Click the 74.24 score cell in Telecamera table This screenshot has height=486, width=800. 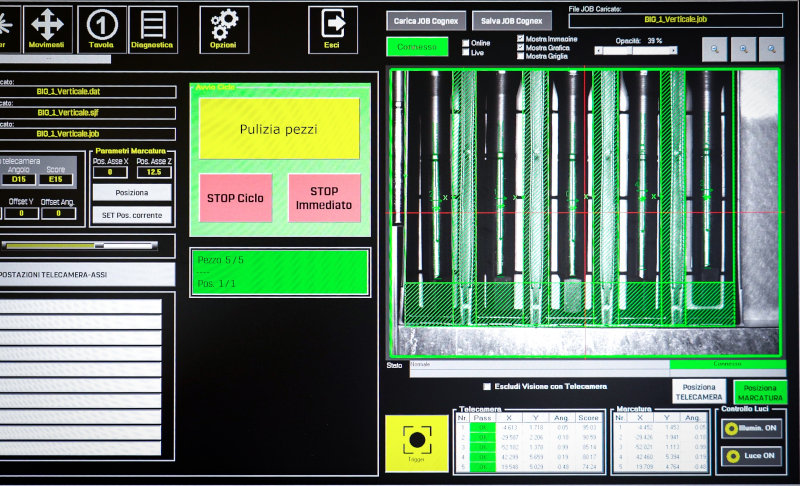coord(589,467)
